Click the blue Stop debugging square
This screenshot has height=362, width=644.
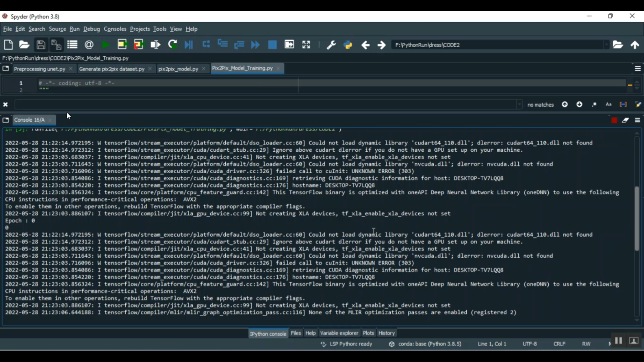(x=272, y=45)
